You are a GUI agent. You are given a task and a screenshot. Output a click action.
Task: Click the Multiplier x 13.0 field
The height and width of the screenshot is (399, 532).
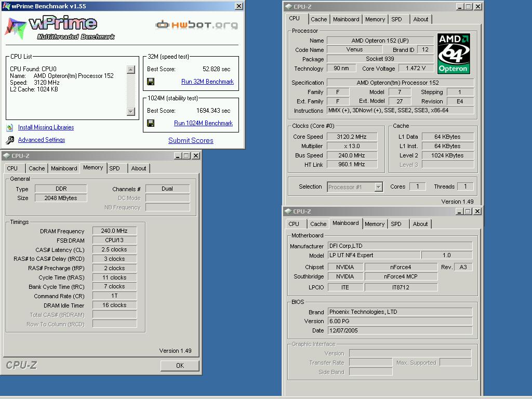[x=352, y=146]
